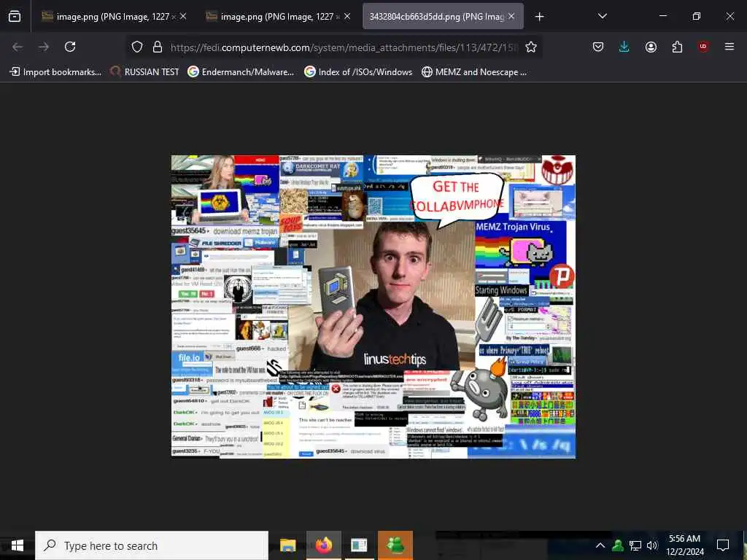Bookmark this page with star icon

click(x=531, y=47)
